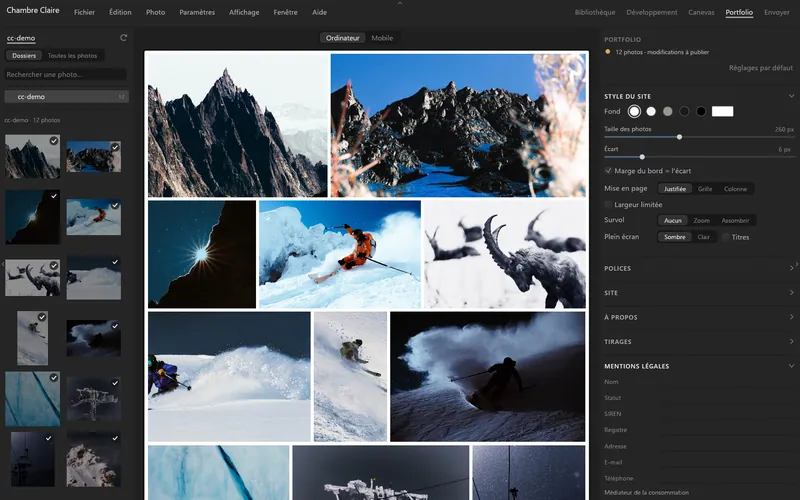The width and height of the screenshot is (800, 500).
Task: Open the Photo menu
Action: click(156, 12)
